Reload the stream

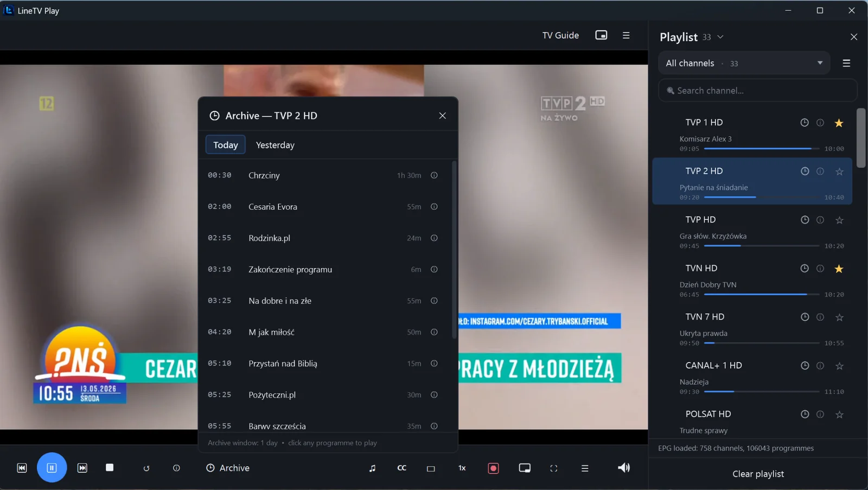click(146, 468)
